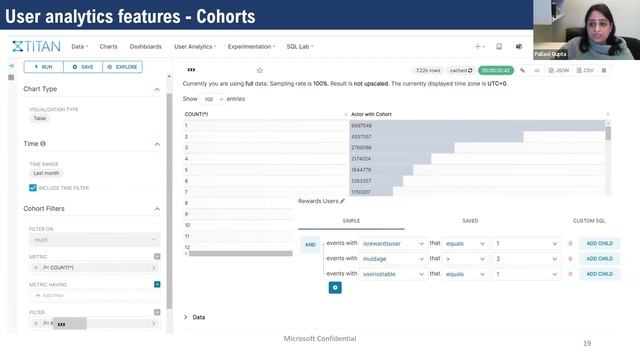Delete the muidage condition
This screenshot has width=640, height=360.
click(570, 259)
